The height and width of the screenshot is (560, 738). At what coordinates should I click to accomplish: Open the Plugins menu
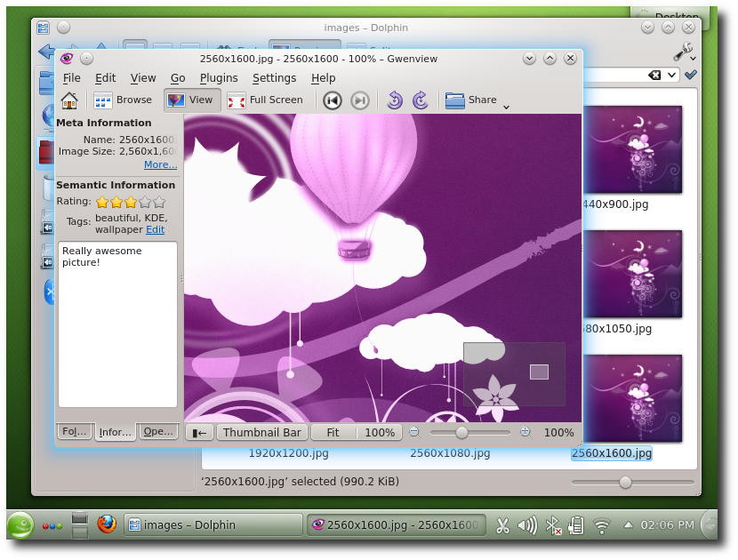(x=219, y=78)
